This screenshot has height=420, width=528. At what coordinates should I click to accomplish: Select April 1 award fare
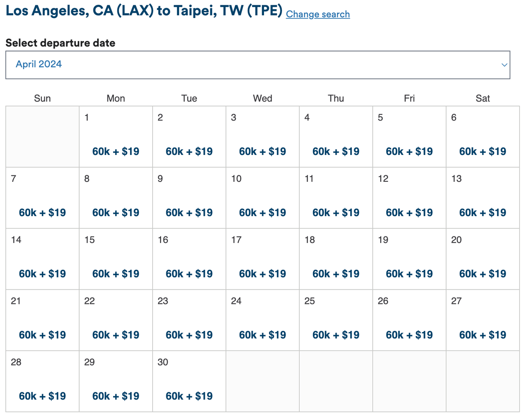pos(116,151)
